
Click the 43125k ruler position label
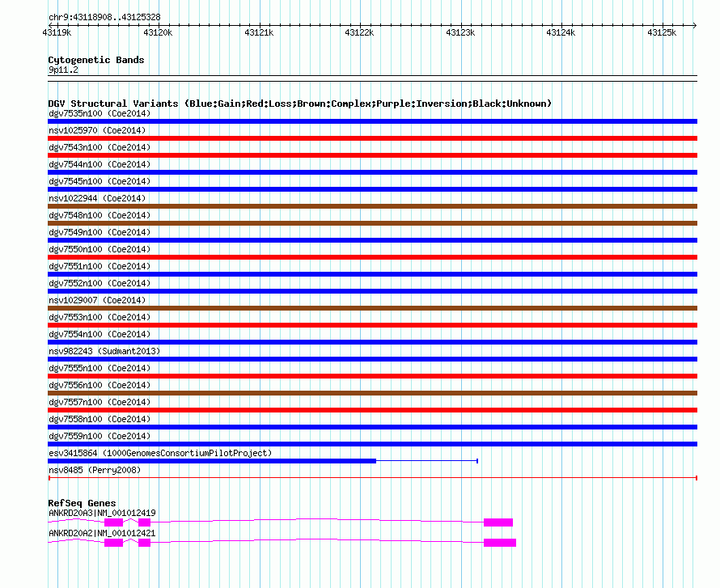pos(662,33)
